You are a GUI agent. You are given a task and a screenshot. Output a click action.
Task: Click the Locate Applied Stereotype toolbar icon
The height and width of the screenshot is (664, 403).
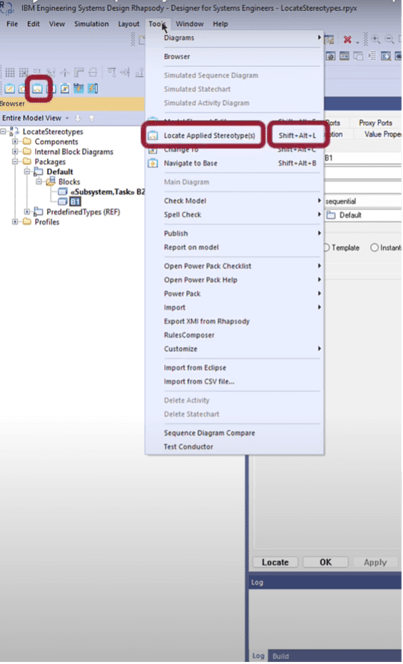(38, 89)
